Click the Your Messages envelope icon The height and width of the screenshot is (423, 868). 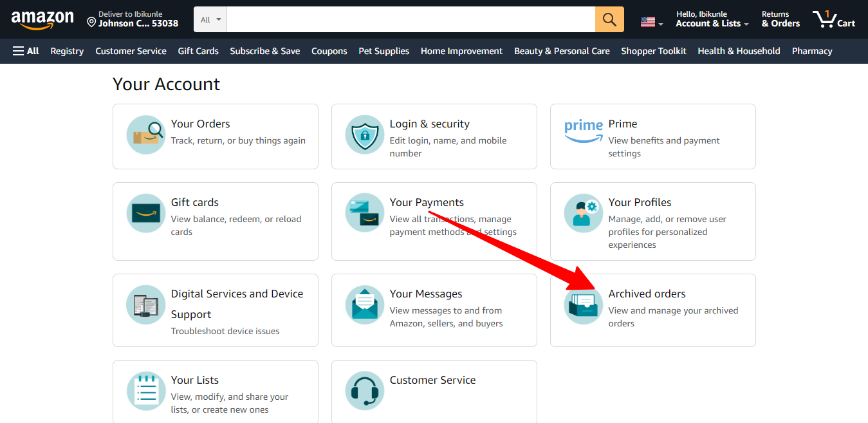click(365, 305)
